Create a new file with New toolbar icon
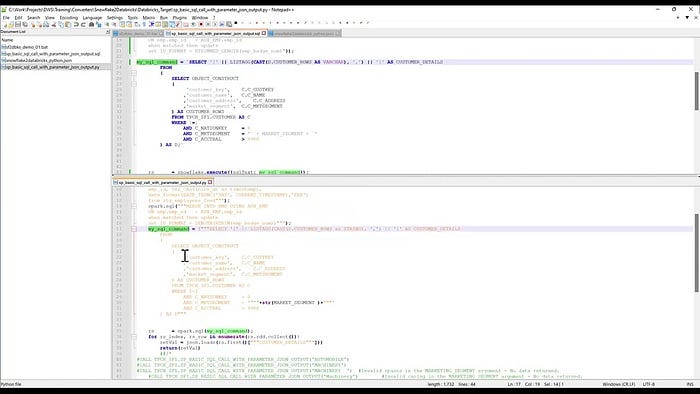Viewport: 700px width, 394px height. click(5, 24)
